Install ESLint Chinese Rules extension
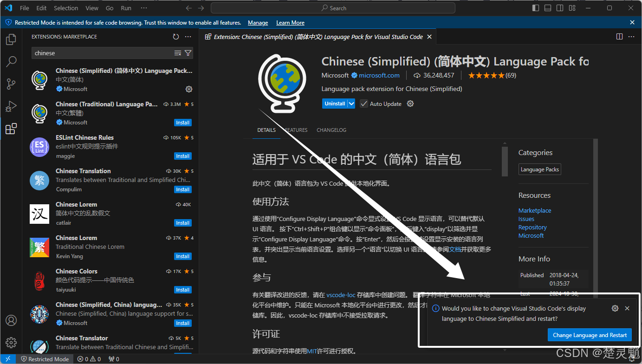 pyautogui.click(x=183, y=156)
